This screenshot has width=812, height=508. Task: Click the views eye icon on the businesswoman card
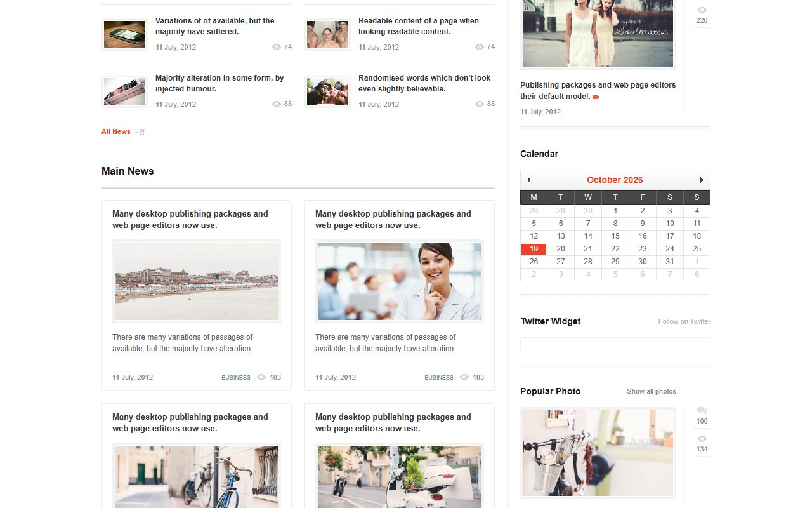tap(464, 377)
